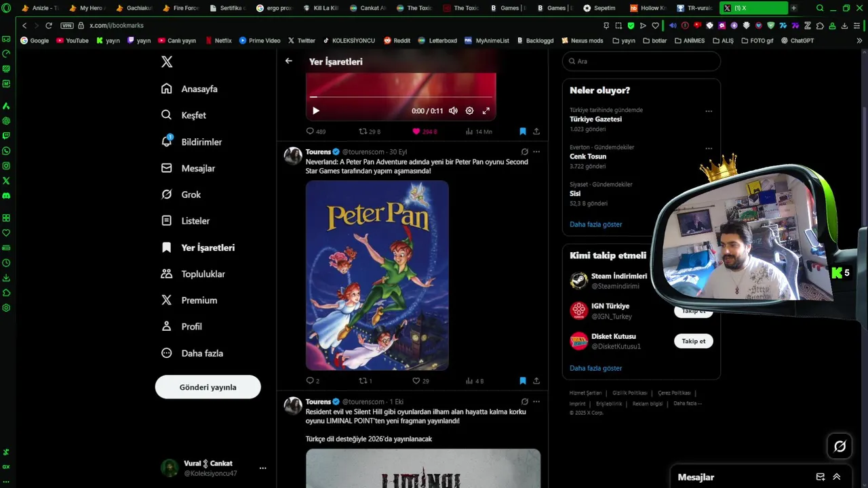The width and height of the screenshot is (868, 488).
Task: Reload the page
Action: click(49, 25)
